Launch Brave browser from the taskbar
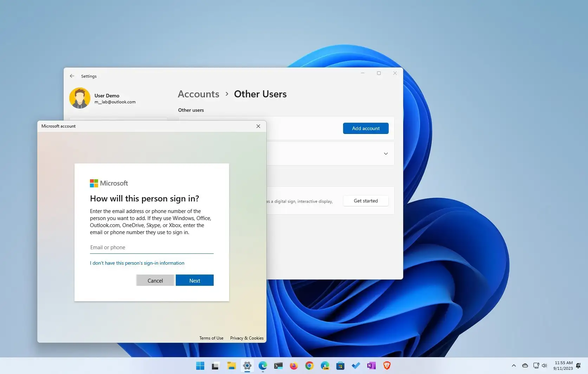 [387, 366]
